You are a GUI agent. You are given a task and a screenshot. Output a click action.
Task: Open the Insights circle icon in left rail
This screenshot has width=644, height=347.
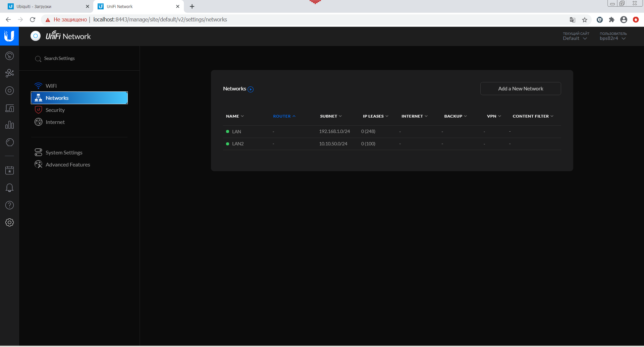coord(9,142)
